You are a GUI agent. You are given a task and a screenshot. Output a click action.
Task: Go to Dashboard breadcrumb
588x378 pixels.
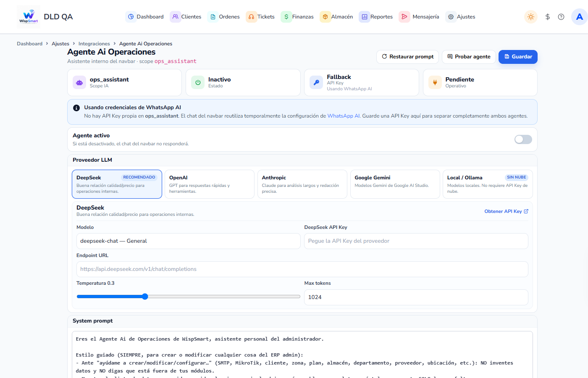(29, 44)
